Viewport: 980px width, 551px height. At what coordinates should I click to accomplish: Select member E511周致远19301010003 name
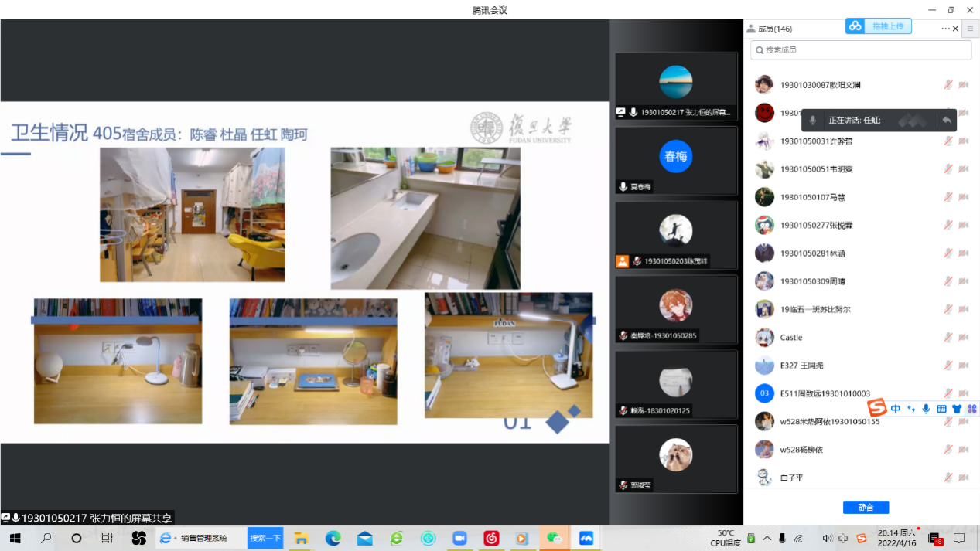pyautogui.click(x=825, y=393)
